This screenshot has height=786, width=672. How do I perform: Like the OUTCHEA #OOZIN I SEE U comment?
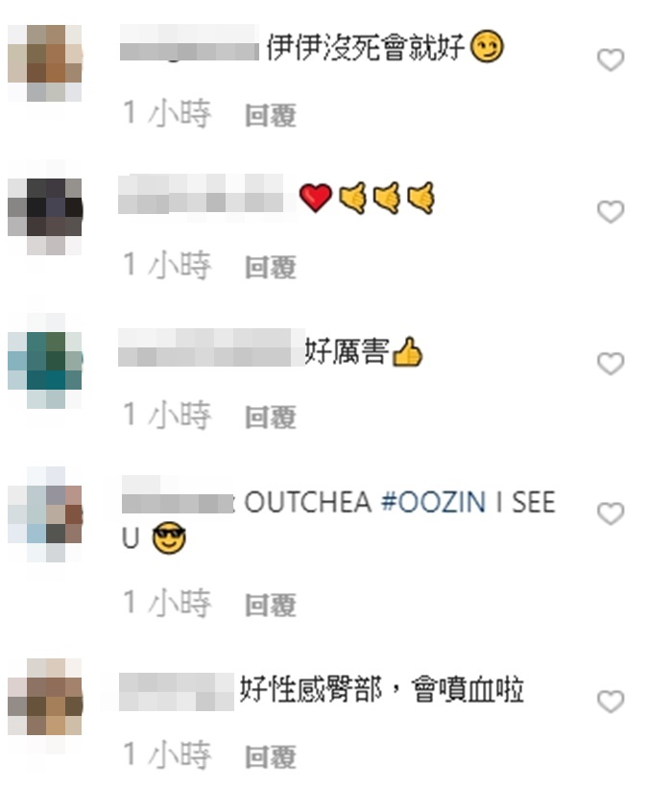pos(611,513)
